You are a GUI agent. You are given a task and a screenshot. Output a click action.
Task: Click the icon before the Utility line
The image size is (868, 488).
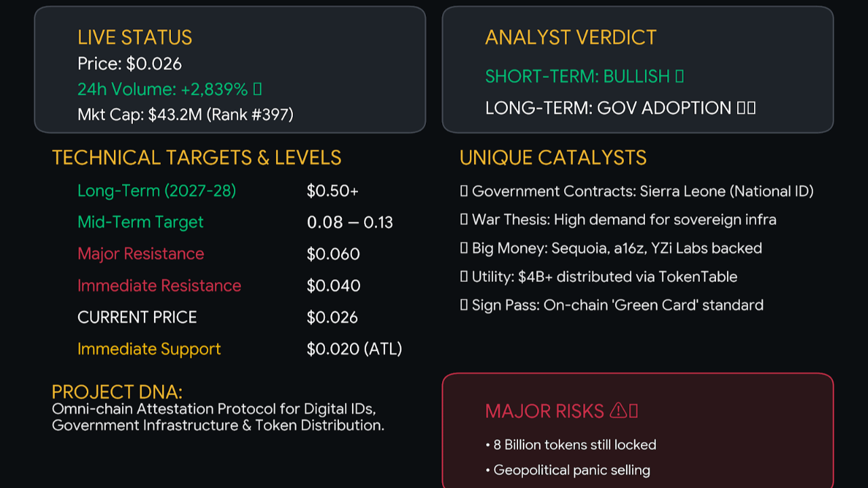click(464, 277)
